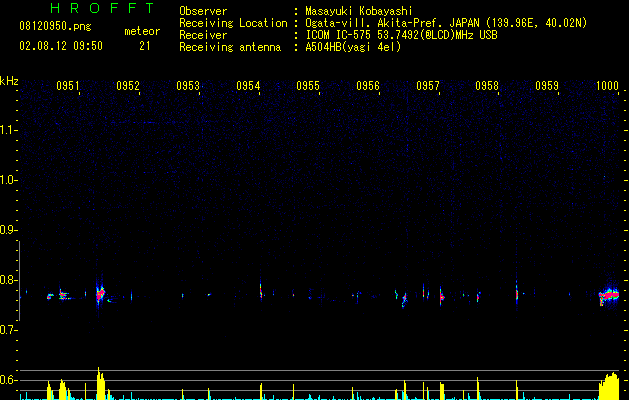Screen dimensions: 629x400
Task: Click the 0959 time marker
Action: pyautogui.click(x=547, y=86)
